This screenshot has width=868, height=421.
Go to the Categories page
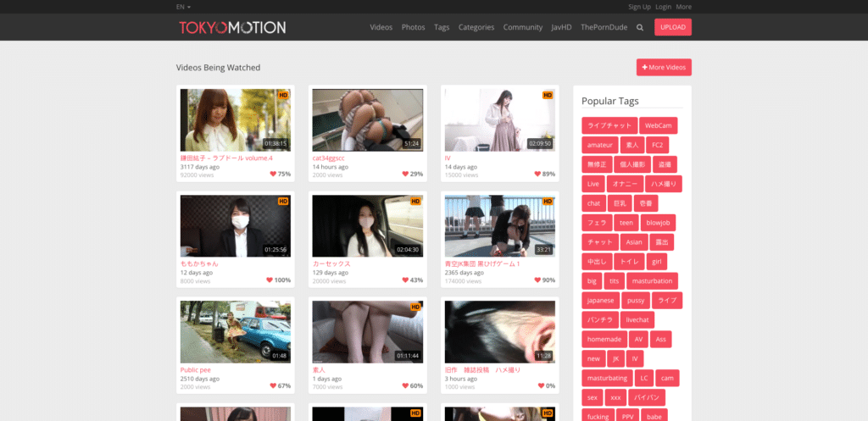click(476, 27)
